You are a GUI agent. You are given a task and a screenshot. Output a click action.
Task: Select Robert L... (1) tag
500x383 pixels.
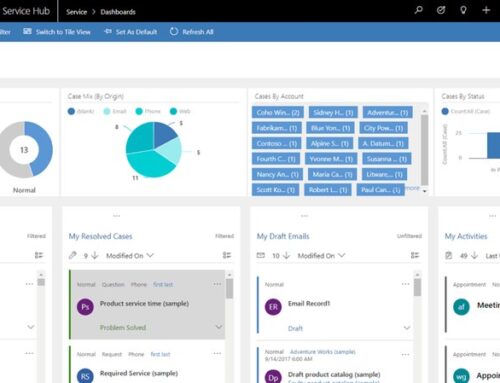pyautogui.click(x=328, y=190)
